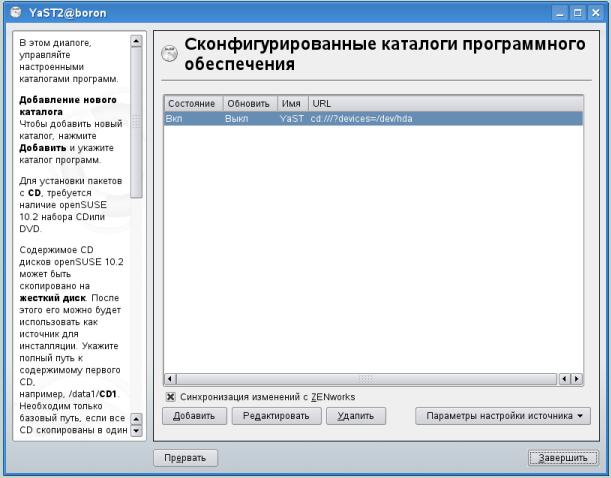Click the Имя column header
This screenshot has width=611, height=478.
pyautogui.click(x=291, y=103)
